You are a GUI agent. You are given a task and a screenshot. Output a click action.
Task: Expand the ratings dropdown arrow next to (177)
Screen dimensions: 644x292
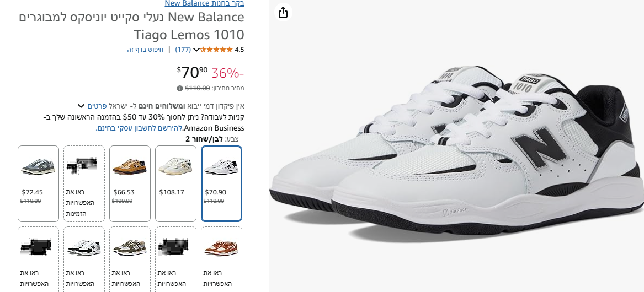(196, 50)
